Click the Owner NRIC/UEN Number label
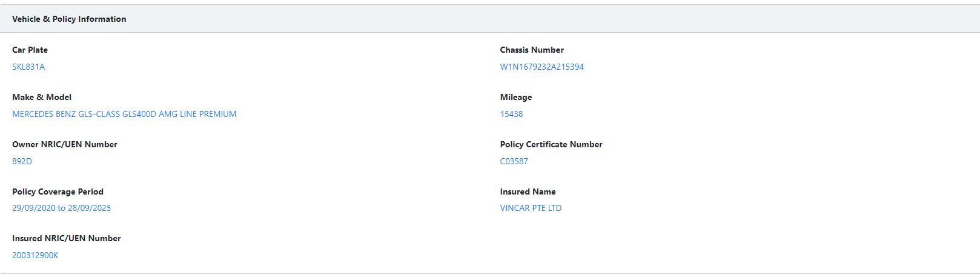 (65, 144)
